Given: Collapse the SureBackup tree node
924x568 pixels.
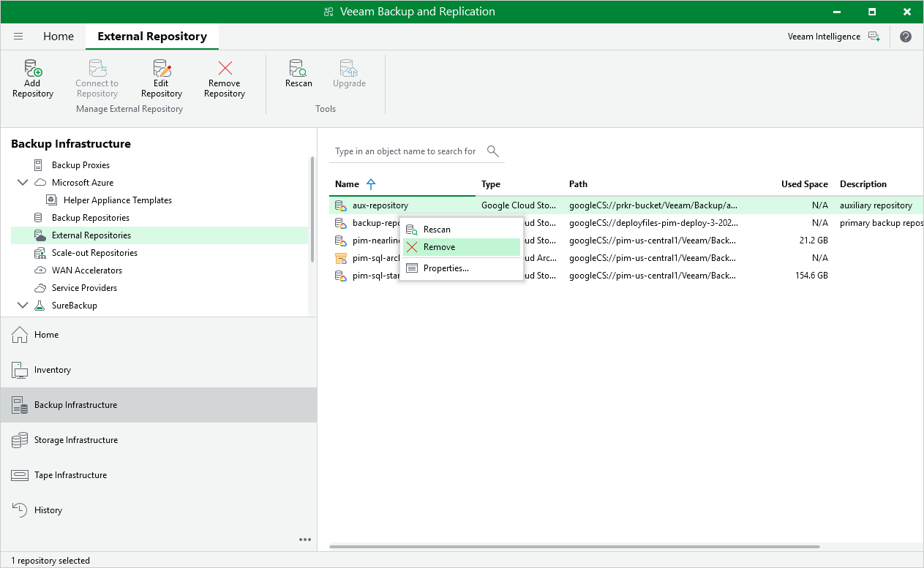Looking at the screenshot, I should 22,306.
